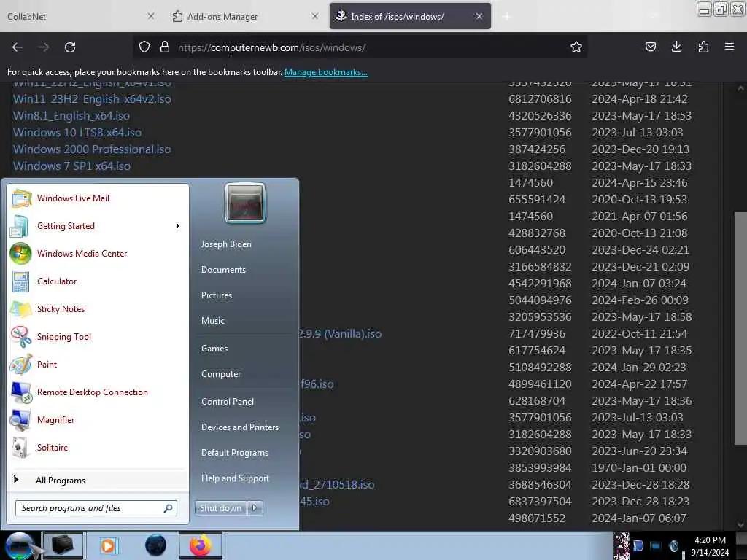Image resolution: width=747 pixels, height=560 pixels.
Task: Click the magnifying glass in Start search
Action: tap(169, 508)
